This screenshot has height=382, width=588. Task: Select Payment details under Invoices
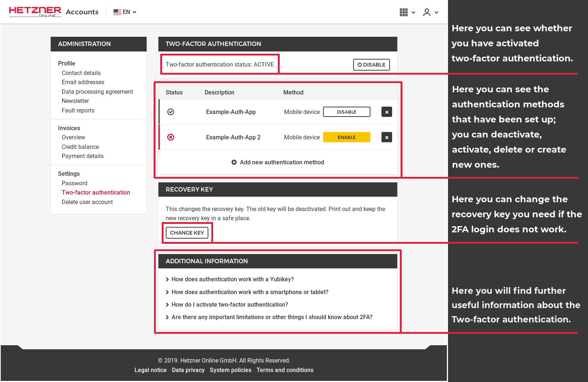click(83, 156)
